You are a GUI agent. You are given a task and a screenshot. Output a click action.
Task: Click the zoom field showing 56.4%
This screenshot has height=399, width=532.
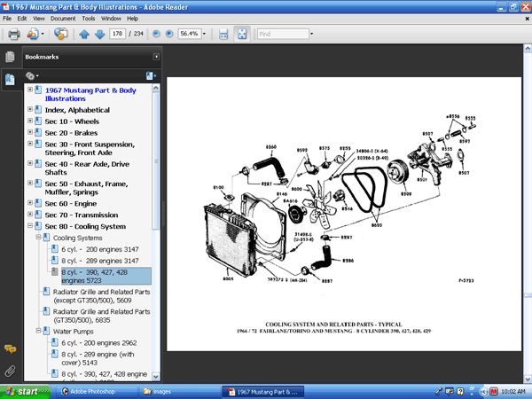[x=190, y=34]
